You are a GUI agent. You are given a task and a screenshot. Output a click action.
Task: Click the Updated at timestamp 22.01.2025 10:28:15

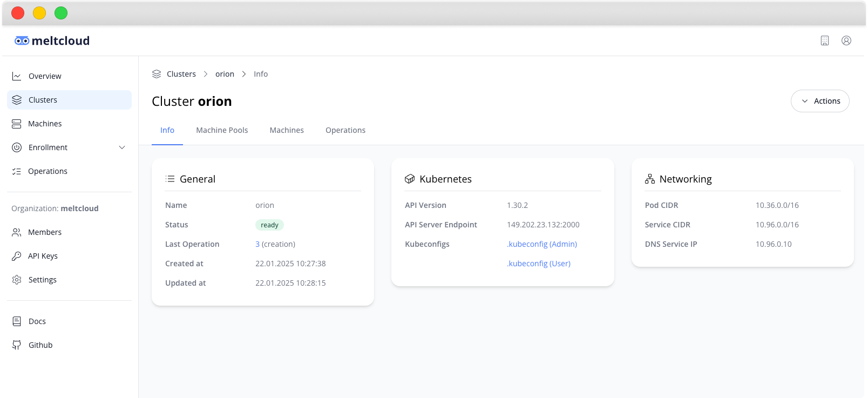point(290,283)
